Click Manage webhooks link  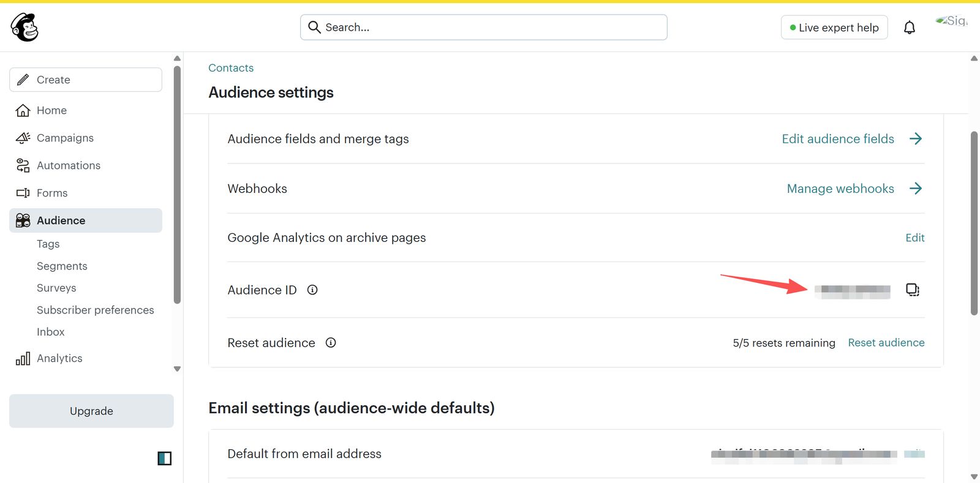840,189
